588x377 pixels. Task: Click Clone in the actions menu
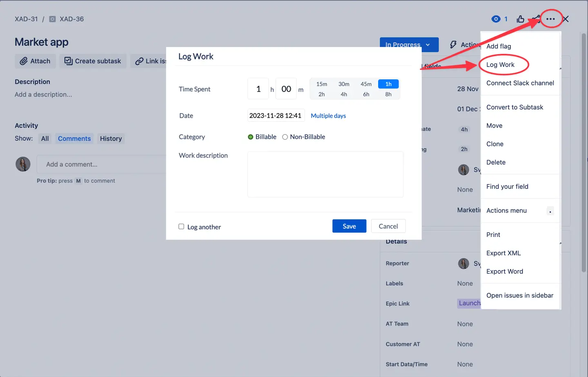(x=494, y=144)
